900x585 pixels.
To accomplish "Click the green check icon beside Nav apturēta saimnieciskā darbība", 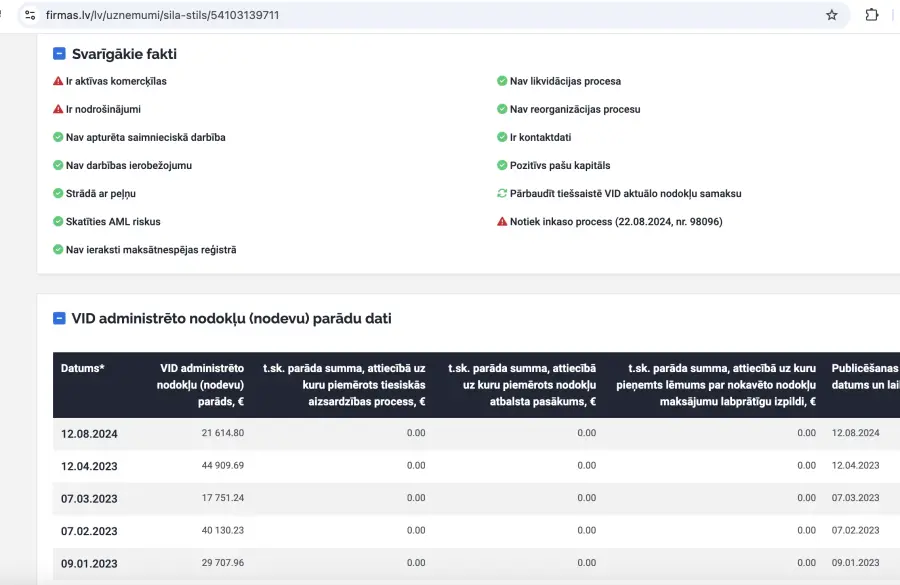I will pos(58,137).
